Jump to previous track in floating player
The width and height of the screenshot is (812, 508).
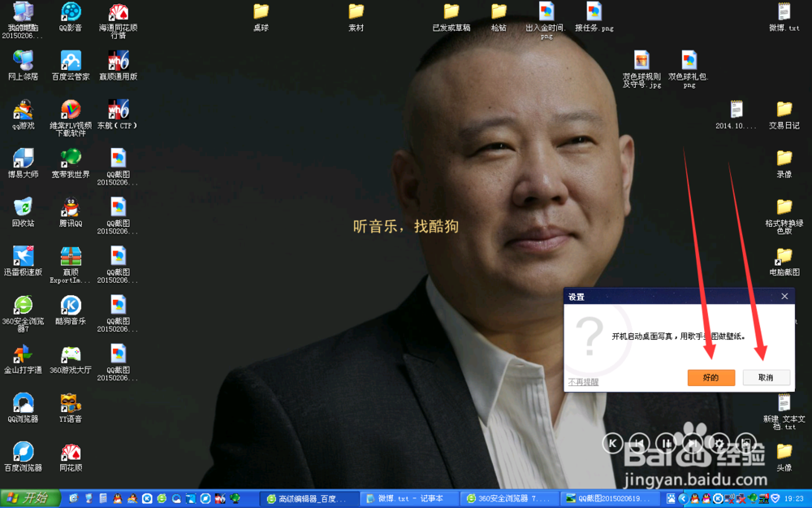(638, 443)
